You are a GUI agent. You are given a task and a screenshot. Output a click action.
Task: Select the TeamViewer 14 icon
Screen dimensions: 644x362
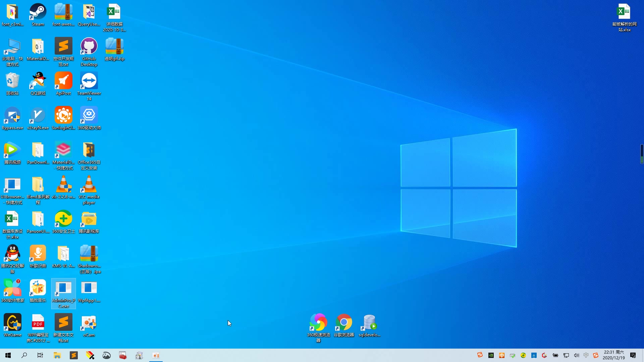click(89, 87)
